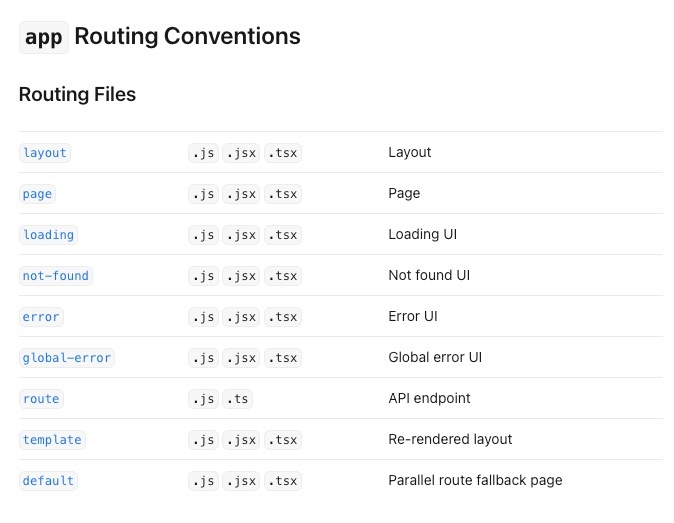Select the API endpoint description text
This screenshot has width=674, height=523.
tap(429, 398)
